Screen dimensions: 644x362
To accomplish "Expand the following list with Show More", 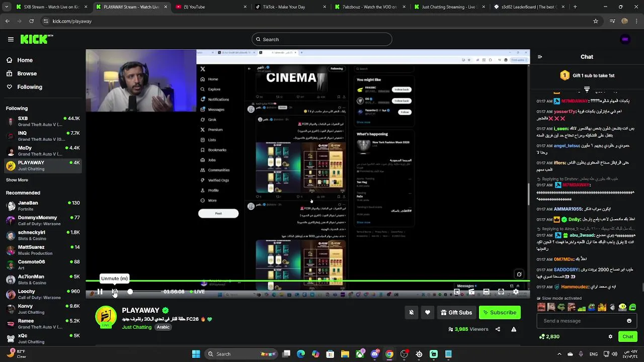I will [x=17, y=180].
